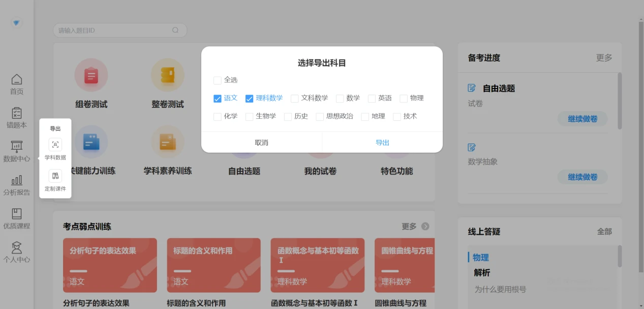This screenshot has height=309, width=644.
Task: Open 组卷测试 red icon
Action: (x=91, y=75)
